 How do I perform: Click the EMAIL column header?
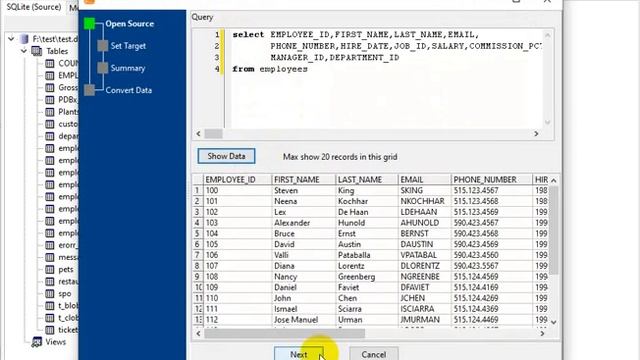coord(424,180)
